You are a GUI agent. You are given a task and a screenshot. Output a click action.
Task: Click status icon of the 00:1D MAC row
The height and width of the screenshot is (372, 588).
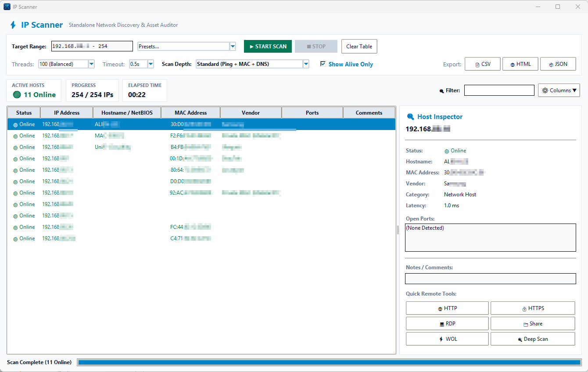pos(15,159)
